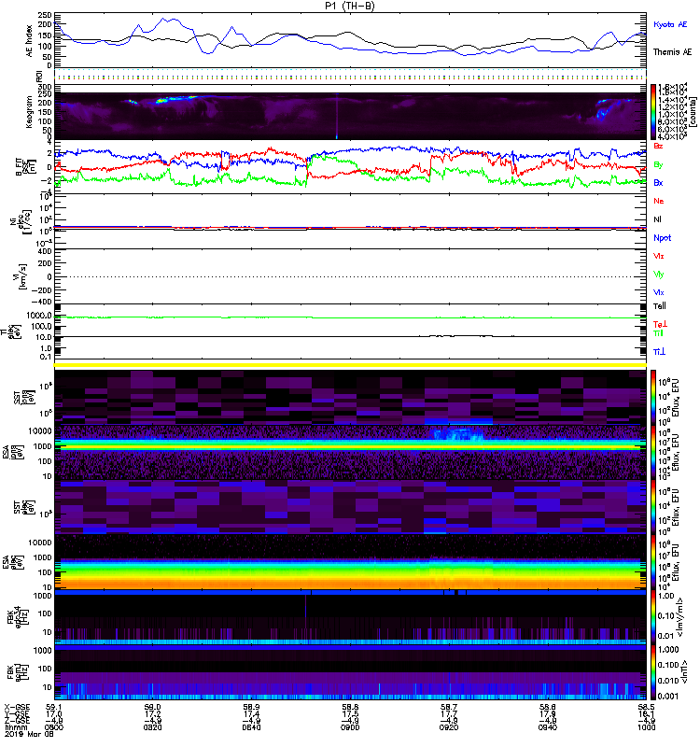The height and width of the screenshot is (747, 700).
Task: Click the blue Ti perpendicular legend label
Action: coord(659,352)
